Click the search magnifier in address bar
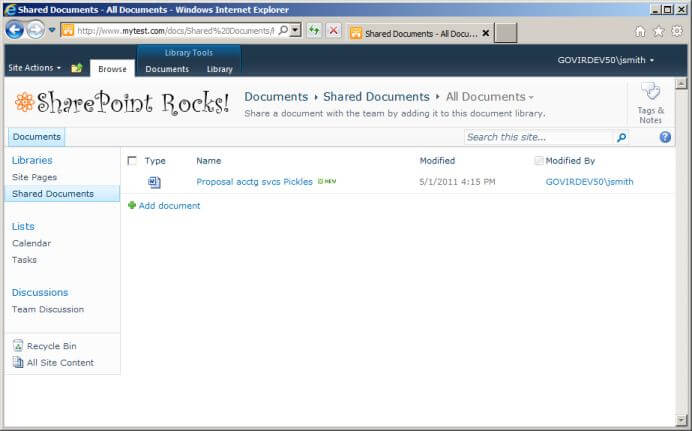The image size is (692, 431). (x=283, y=30)
